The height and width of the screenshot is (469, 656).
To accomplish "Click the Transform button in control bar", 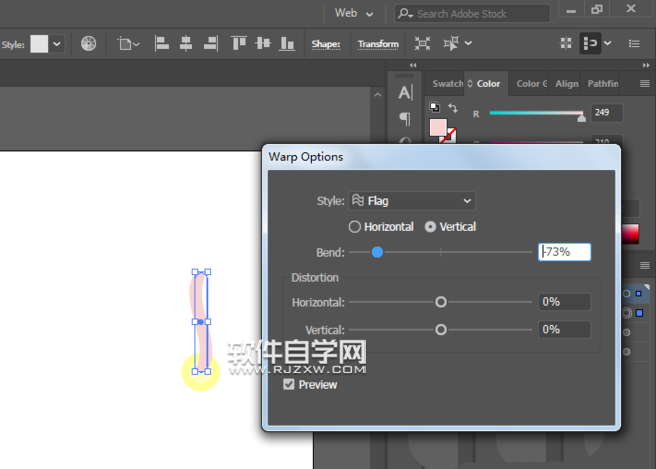I will click(378, 44).
